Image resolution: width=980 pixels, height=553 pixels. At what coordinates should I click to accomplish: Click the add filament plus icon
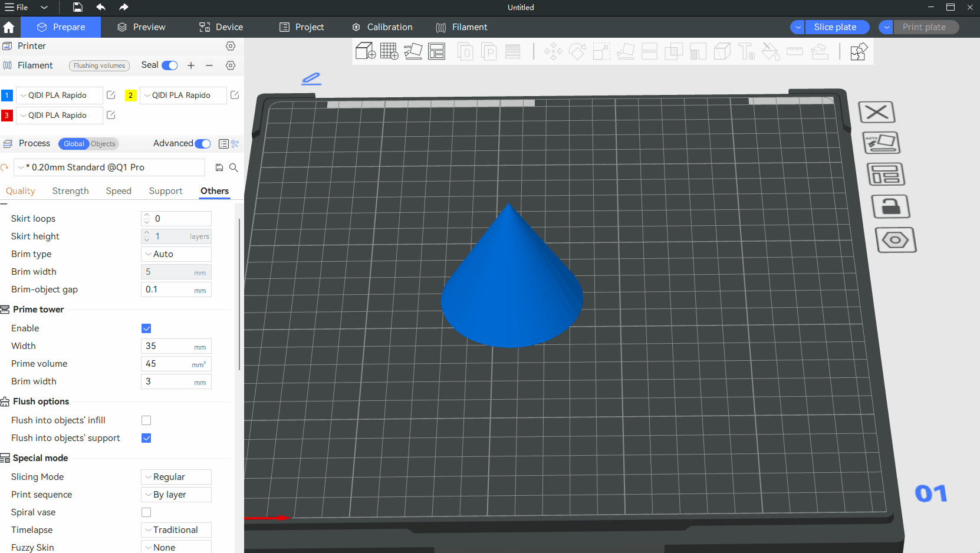[191, 65]
